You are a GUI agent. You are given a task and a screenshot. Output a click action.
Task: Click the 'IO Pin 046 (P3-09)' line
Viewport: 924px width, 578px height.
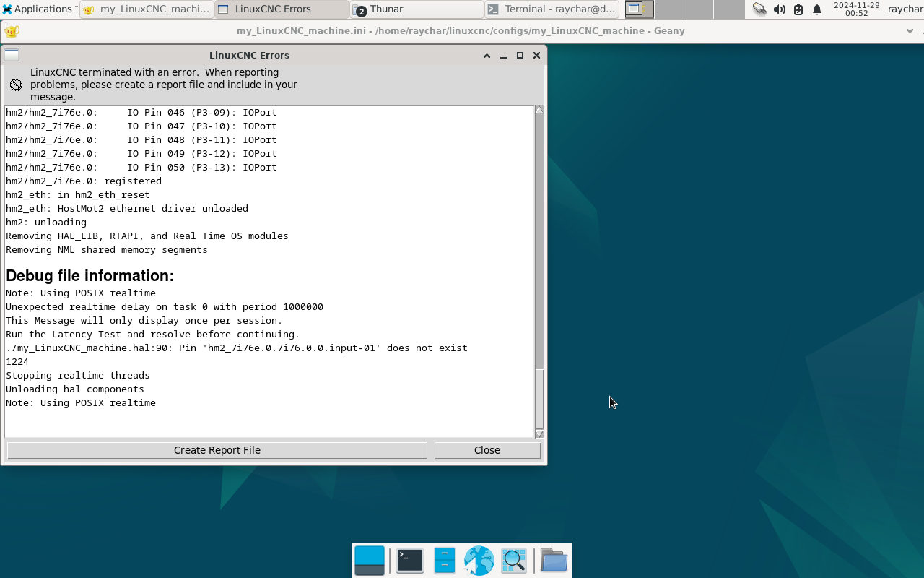pos(141,113)
